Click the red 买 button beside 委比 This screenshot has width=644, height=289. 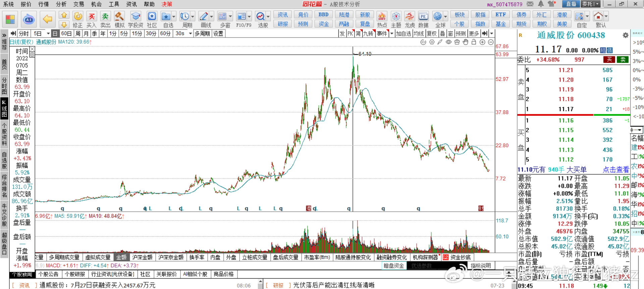(609, 60)
